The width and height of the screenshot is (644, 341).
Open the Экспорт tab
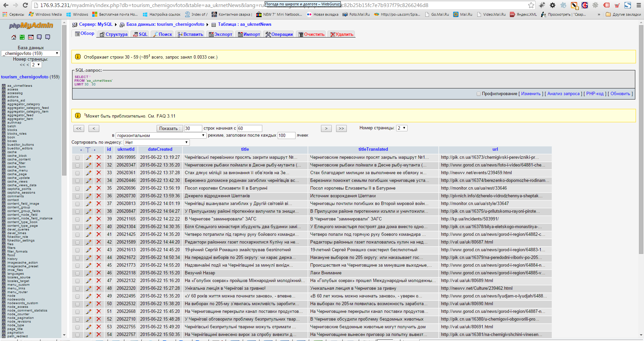pos(220,34)
